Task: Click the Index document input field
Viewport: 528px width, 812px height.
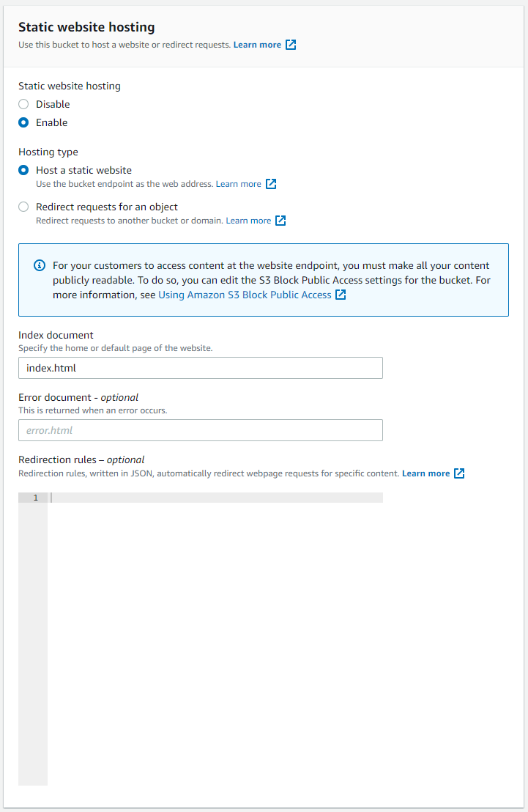Action: click(201, 368)
